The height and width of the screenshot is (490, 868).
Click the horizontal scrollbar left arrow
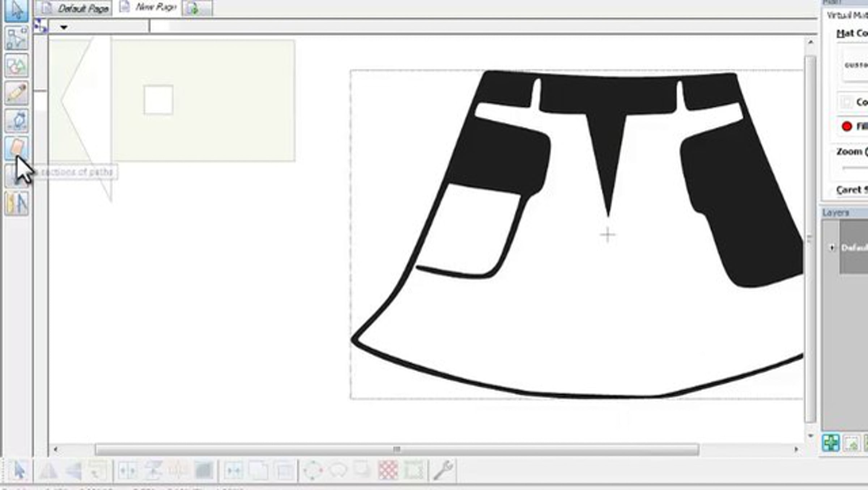click(55, 449)
